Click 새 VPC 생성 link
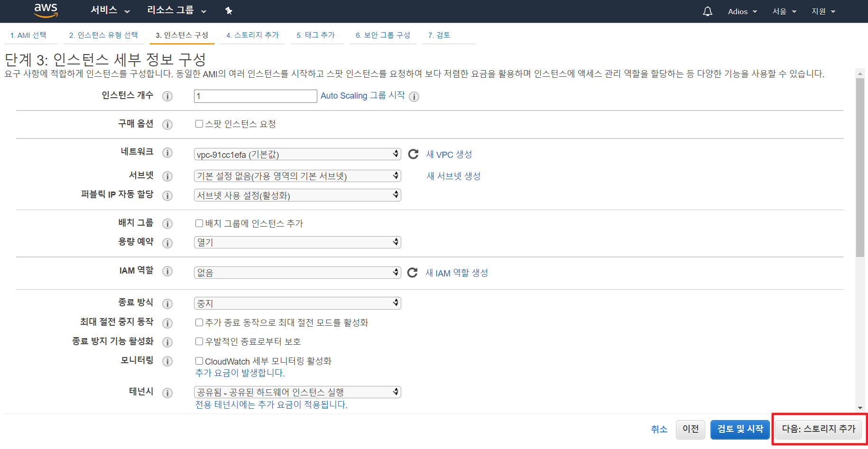 (449, 155)
